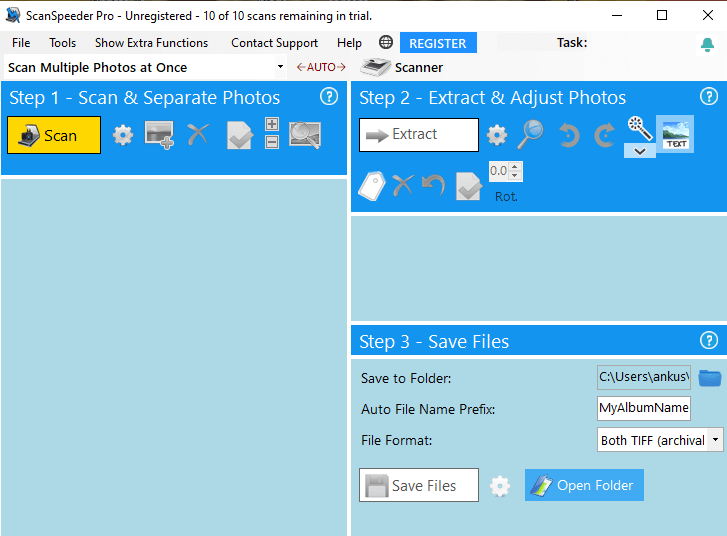
Task: Click the yellow Scan button
Action: point(54,135)
